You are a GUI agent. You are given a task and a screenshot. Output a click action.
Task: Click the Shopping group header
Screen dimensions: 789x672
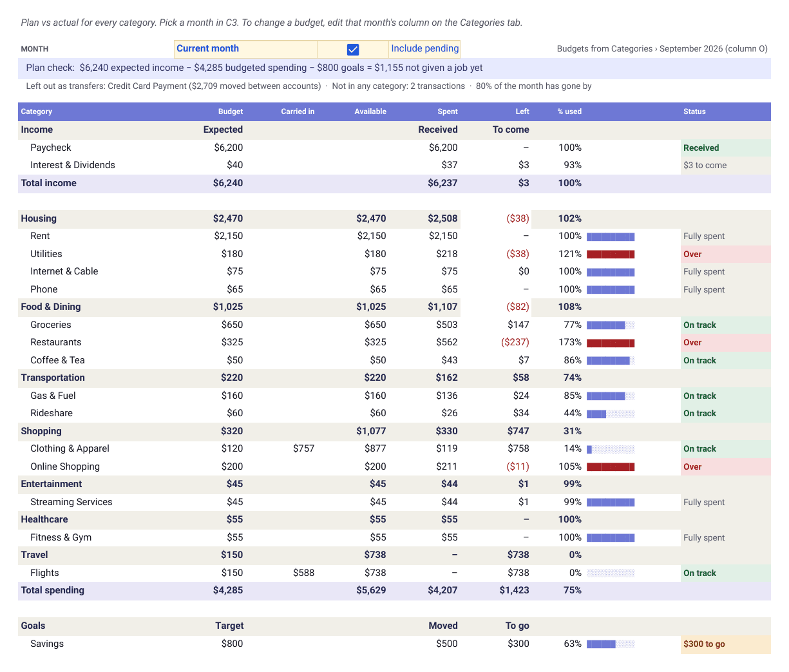tap(41, 431)
